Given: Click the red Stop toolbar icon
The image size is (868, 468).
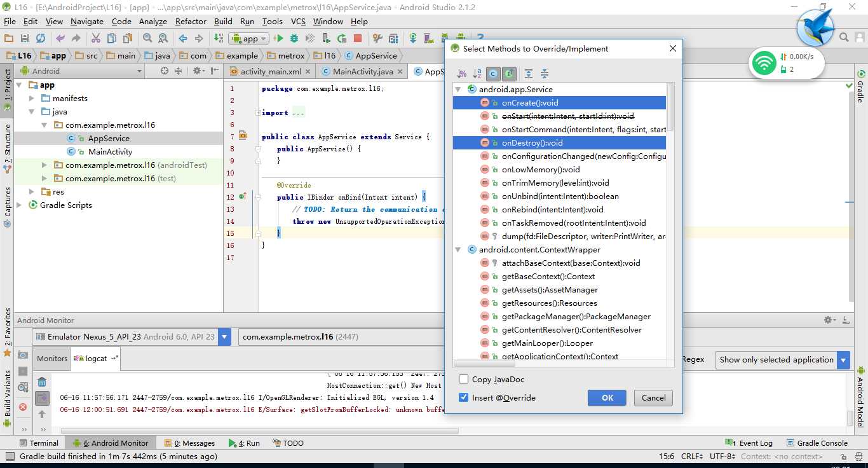Looking at the screenshot, I should coord(358,38).
